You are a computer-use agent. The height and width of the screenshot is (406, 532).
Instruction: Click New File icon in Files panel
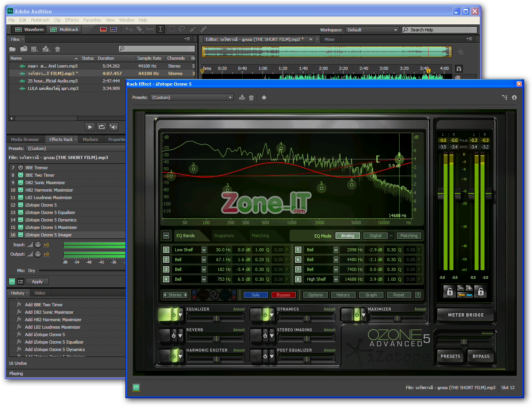35,49
